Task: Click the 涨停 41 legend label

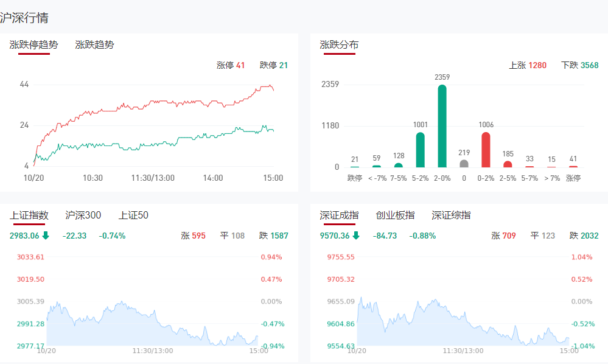Action: [x=231, y=65]
